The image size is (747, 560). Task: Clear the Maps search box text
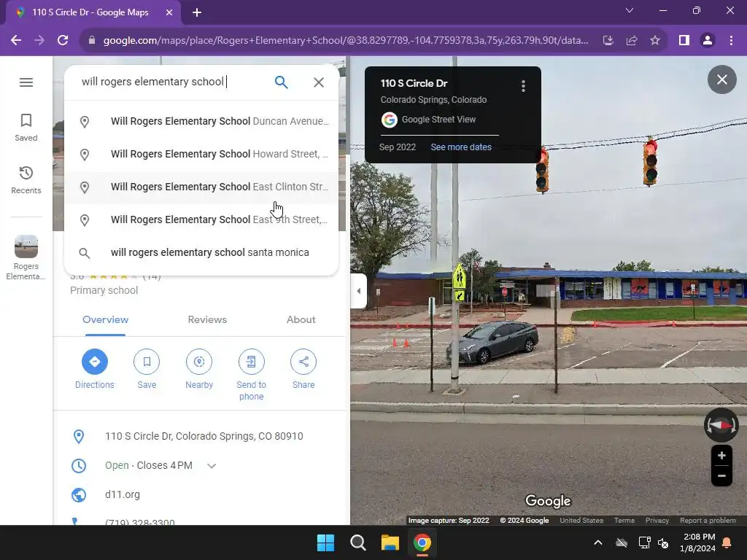(x=319, y=82)
